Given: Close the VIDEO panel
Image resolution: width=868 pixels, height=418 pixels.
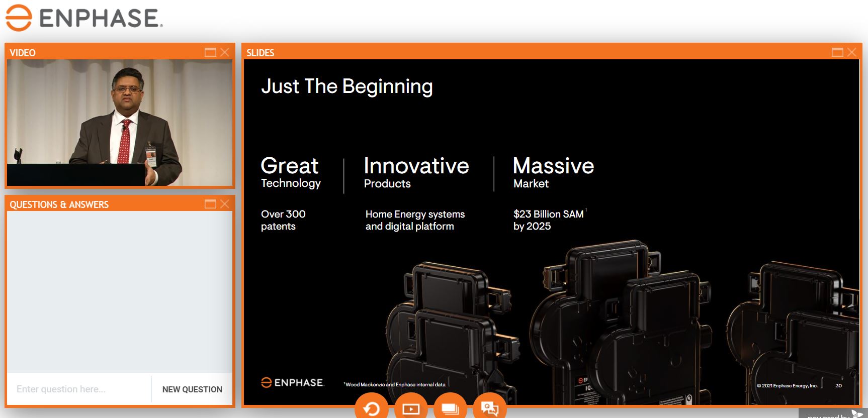Looking at the screenshot, I should click(x=225, y=52).
